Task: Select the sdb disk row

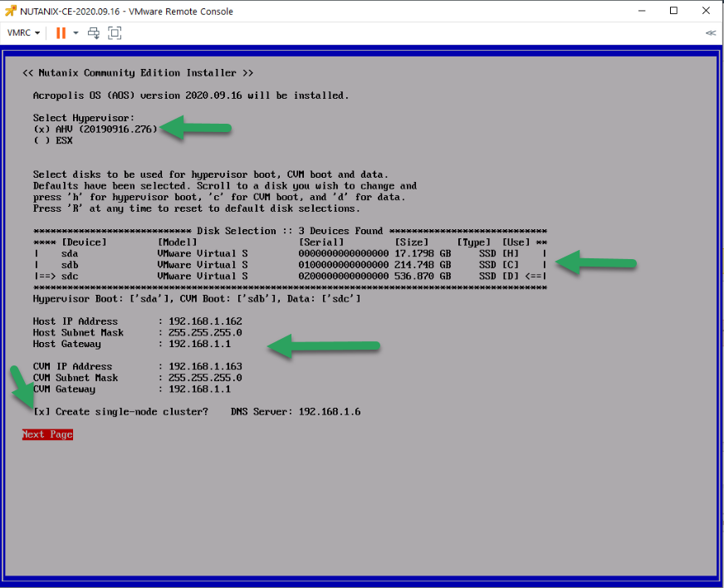Action: pyautogui.click(x=290, y=265)
